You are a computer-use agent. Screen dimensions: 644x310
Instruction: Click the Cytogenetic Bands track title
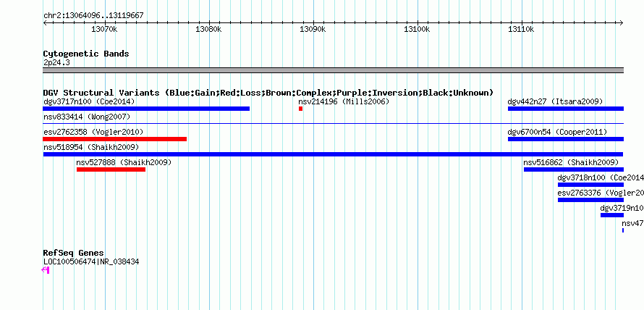pyautogui.click(x=86, y=54)
